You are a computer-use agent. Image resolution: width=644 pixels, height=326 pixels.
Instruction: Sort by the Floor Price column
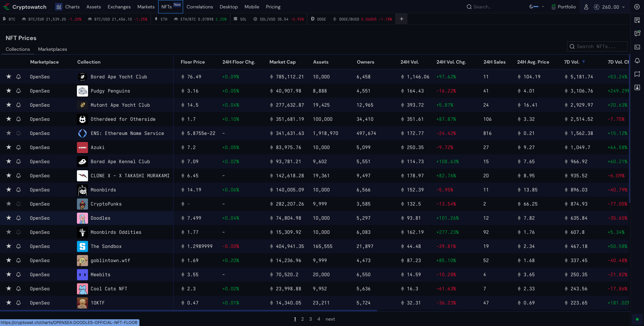192,62
